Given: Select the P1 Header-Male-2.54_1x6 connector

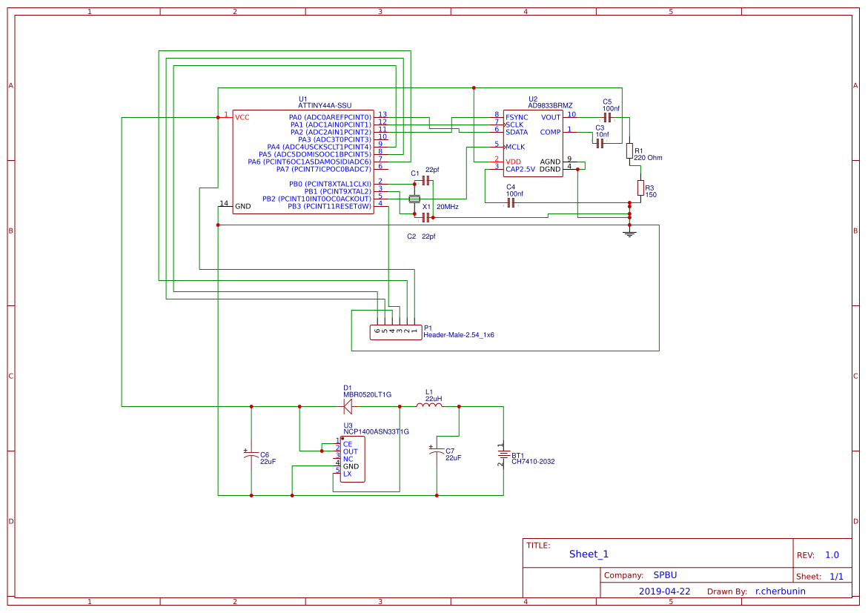Looking at the screenshot, I should (396, 332).
